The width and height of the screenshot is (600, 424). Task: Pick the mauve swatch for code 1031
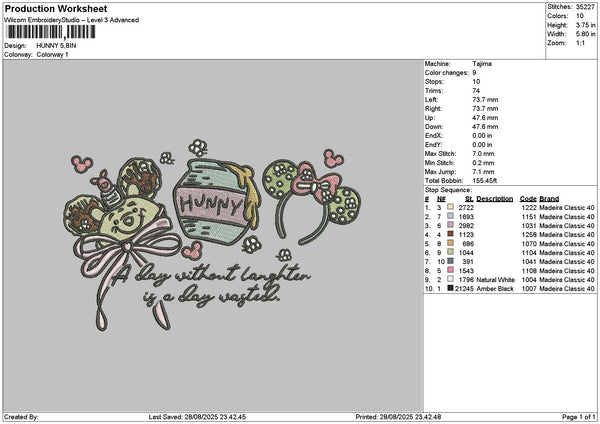tap(450, 225)
